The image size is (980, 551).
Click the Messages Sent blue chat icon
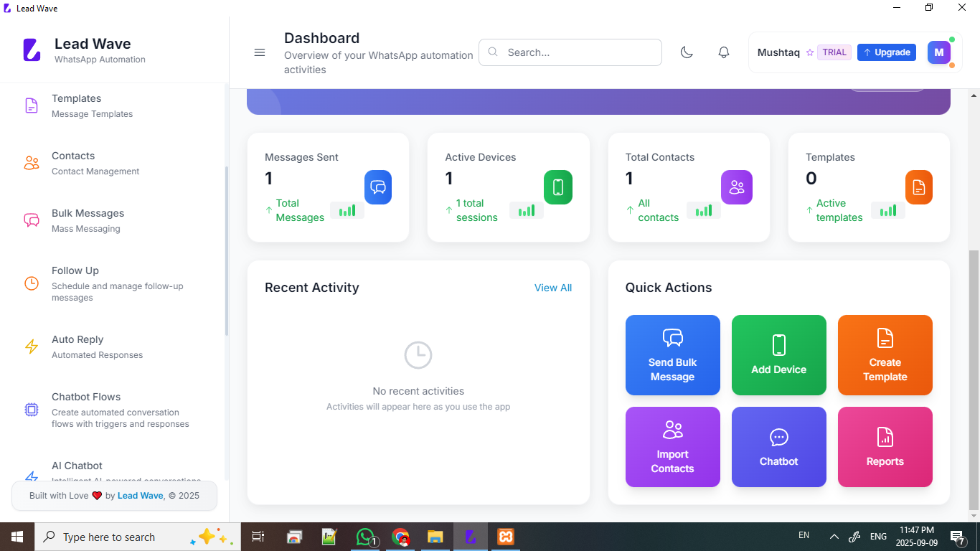tap(378, 187)
